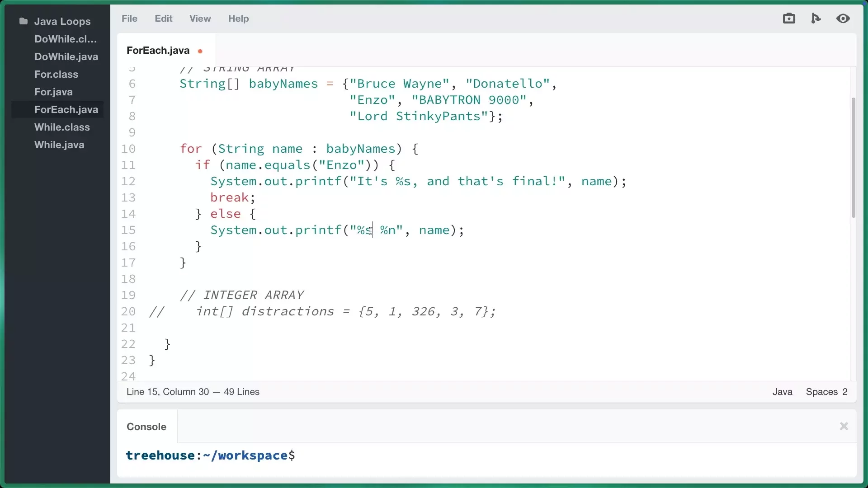Open While.class in the file tree
868x488 pixels.
(x=62, y=127)
